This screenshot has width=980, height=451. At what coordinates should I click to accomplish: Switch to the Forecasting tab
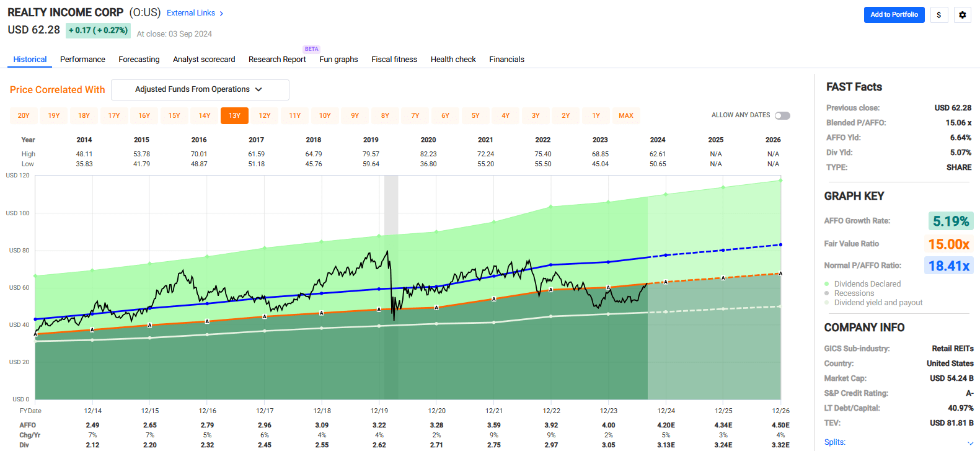(139, 60)
